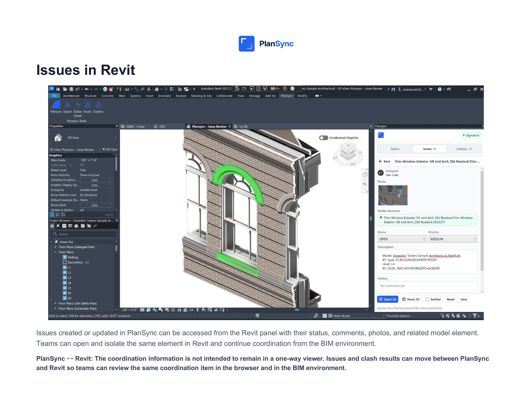
Task: Click the Open 3D button
Action: point(388,299)
